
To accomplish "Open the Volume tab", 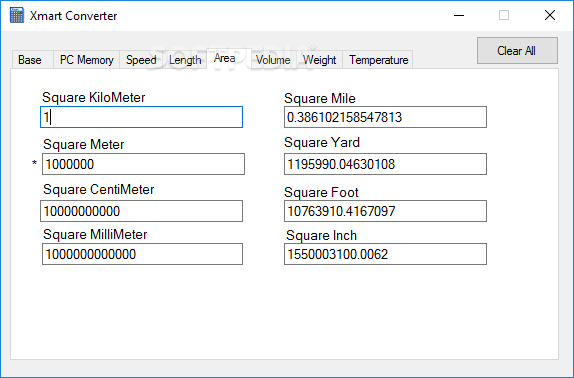I will (273, 60).
